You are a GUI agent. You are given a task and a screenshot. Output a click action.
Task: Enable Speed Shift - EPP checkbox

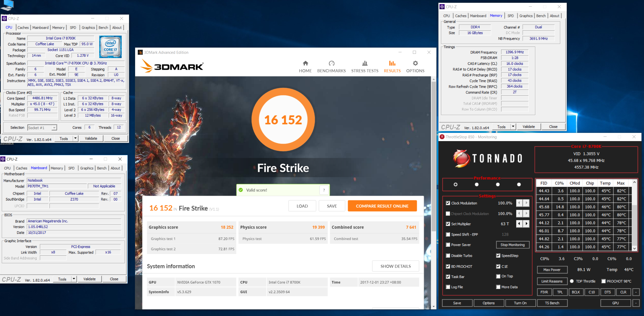(x=448, y=234)
